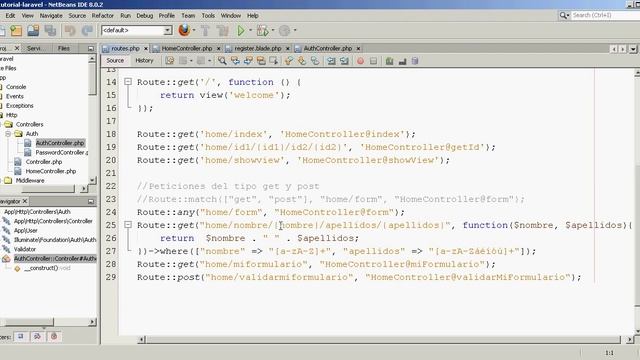Collapse code fold at line 14

(x=128, y=82)
